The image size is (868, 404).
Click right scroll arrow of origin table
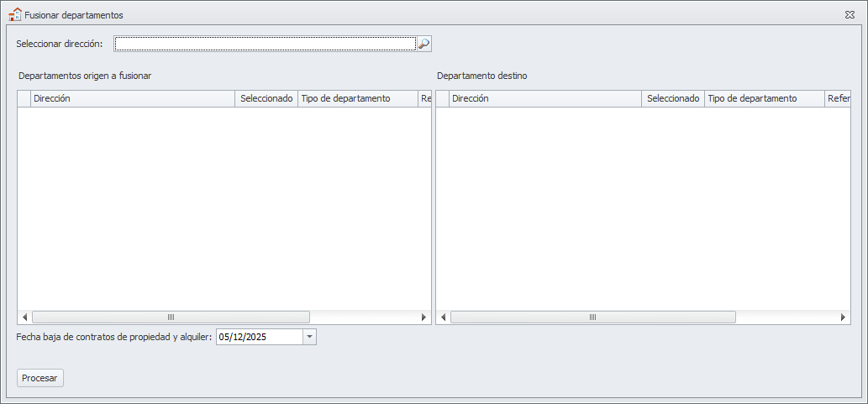pos(424,317)
